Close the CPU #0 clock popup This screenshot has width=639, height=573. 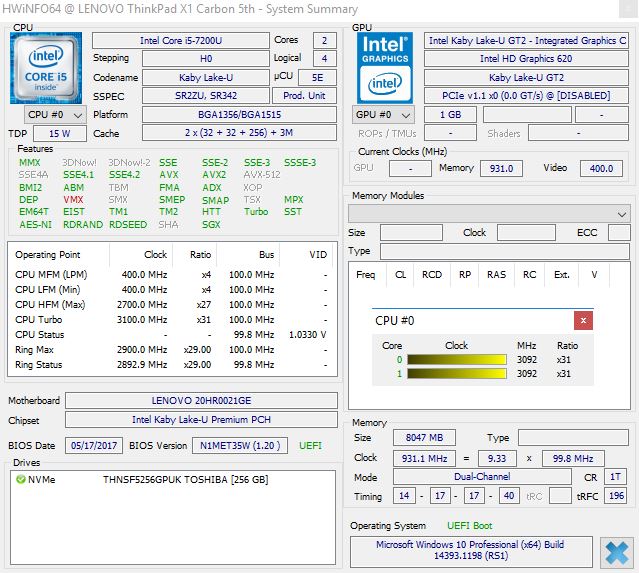coord(583,321)
